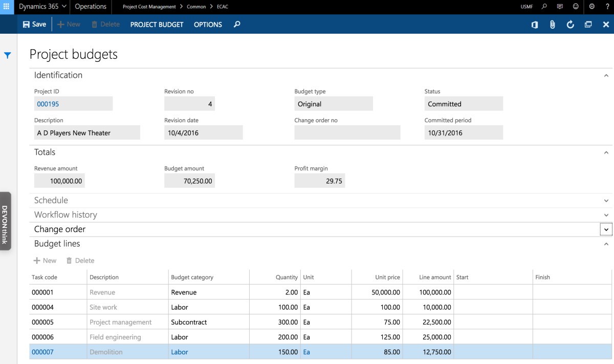
Task: Click the Description field A D Players
Action: 87,132
